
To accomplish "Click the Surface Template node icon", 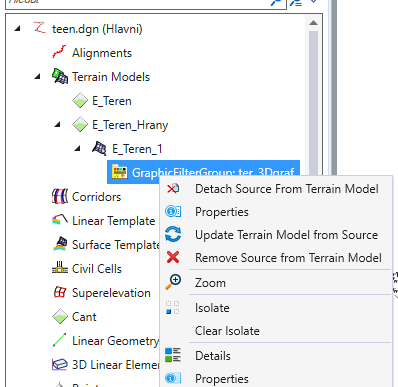I will (60, 244).
